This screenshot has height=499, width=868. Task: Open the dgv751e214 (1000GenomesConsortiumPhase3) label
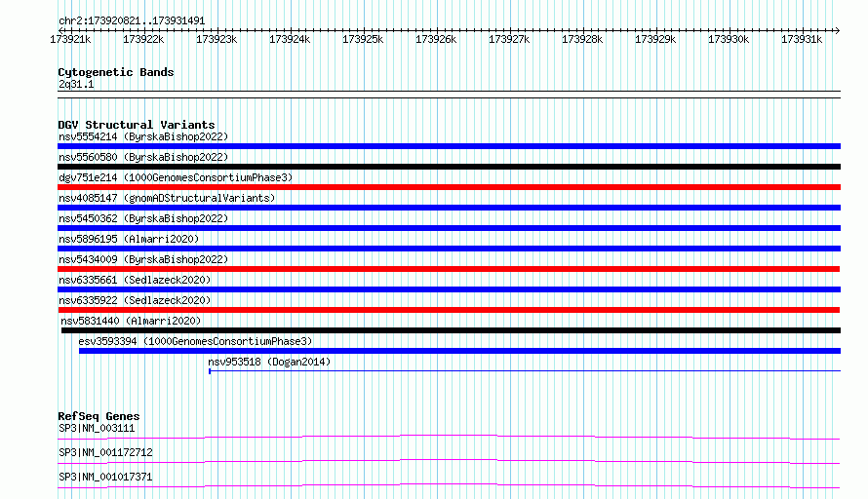pos(176,177)
